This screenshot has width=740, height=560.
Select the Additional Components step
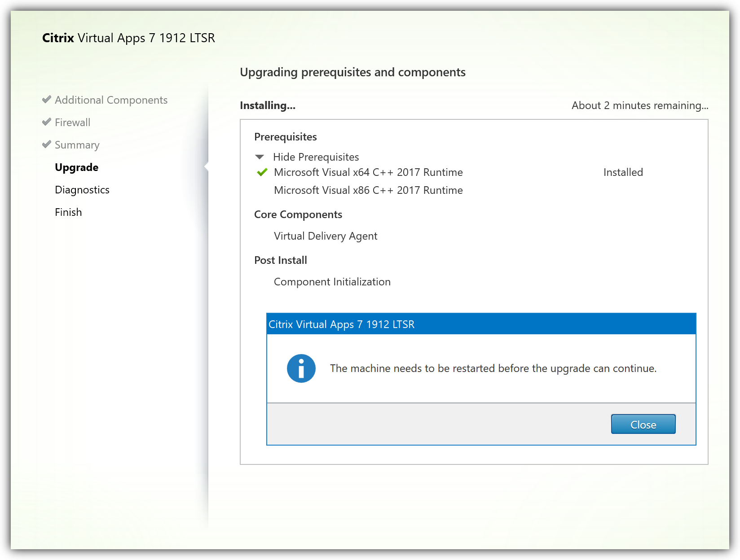coord(111,100)
